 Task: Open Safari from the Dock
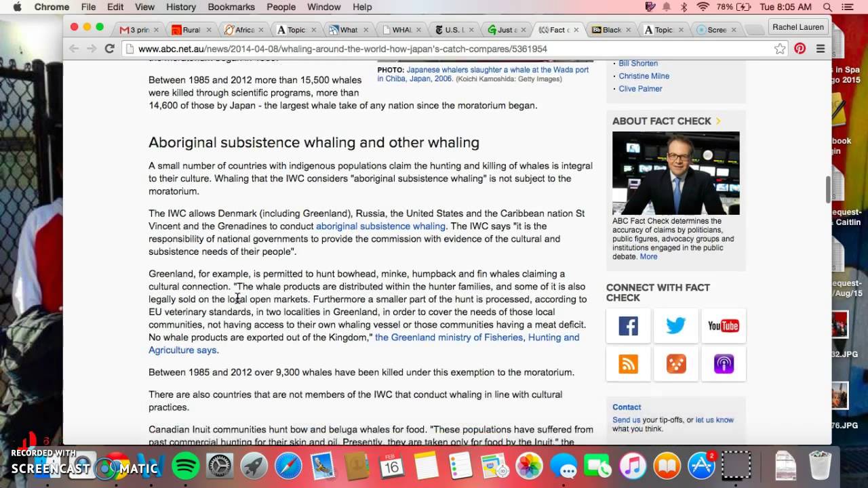288,466
